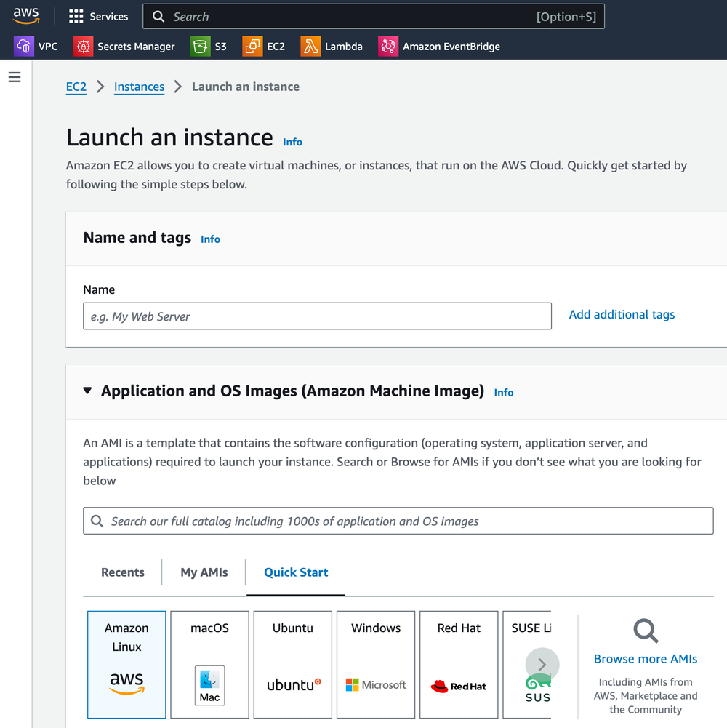The height and width of the screenshot is (728, 727).
Task: Expand the navigation sidebar with hamburger menu
Action: (15, 76)
